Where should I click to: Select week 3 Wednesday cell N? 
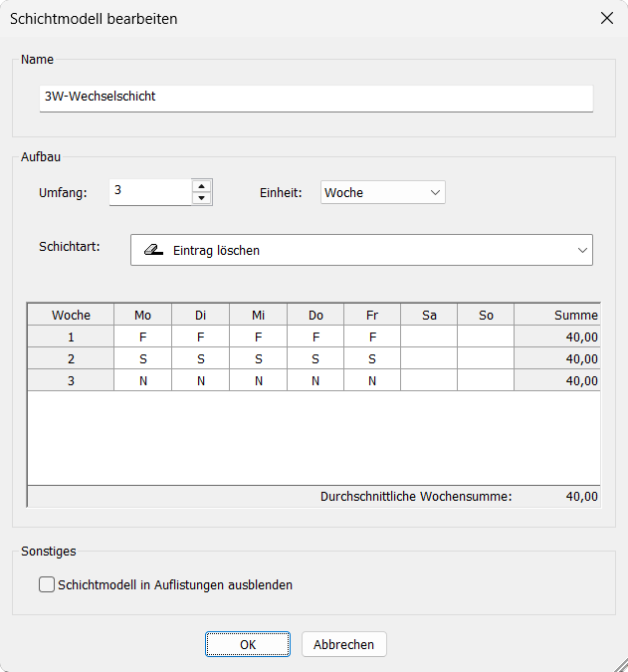tap(259, 380)
